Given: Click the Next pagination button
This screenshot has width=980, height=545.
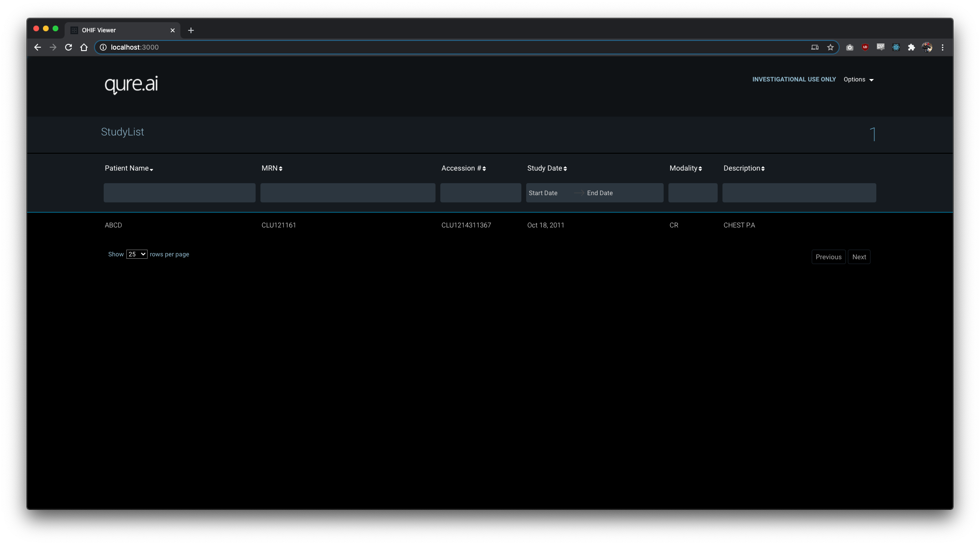Looking at the screenshot, I should click(x=859, y=256).
